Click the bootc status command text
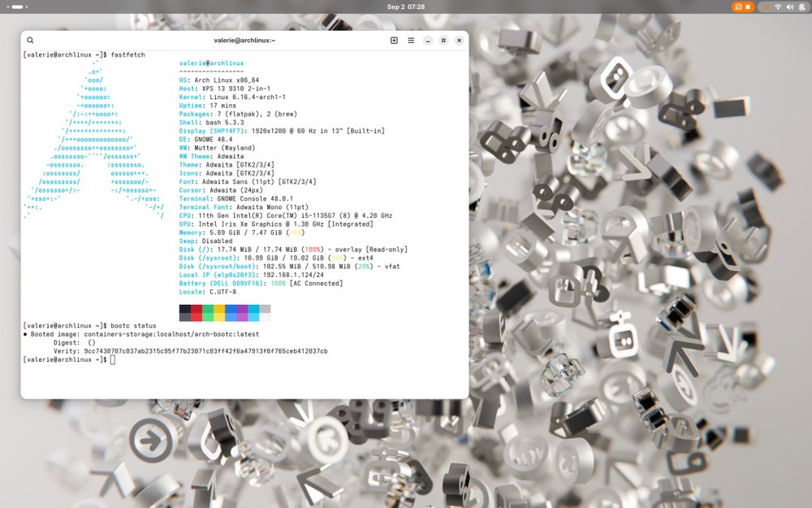 click(134, 326)
